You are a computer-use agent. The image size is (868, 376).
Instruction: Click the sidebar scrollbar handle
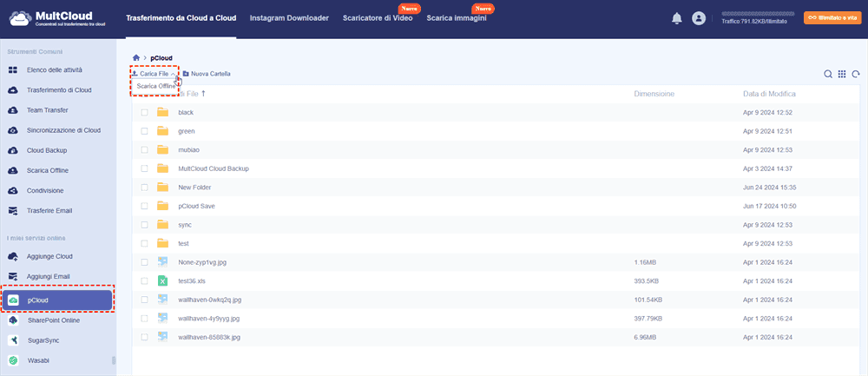[x=114, y=360]
